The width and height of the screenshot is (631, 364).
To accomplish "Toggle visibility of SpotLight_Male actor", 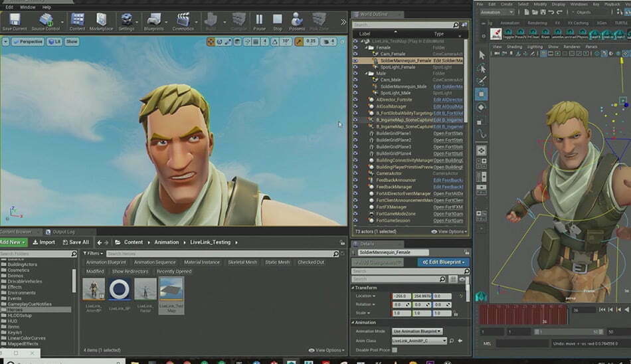I will pos(355,93).
